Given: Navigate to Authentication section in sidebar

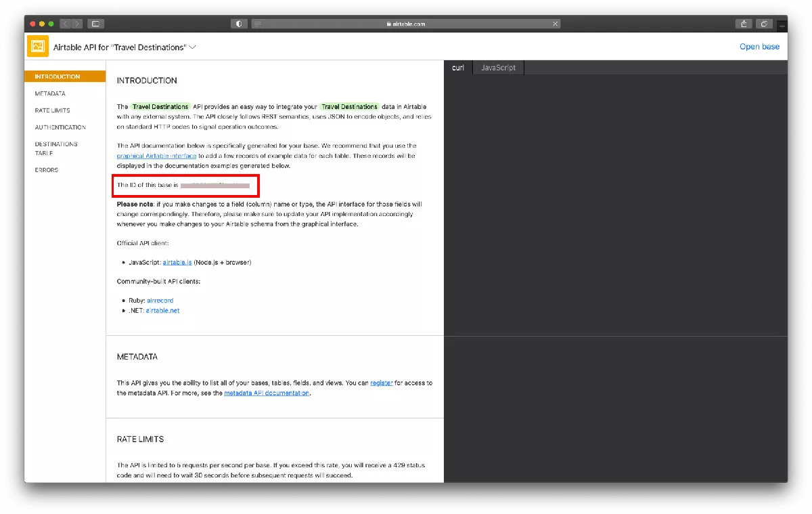Looking at the screenshot, I should (x=60, y=127).
